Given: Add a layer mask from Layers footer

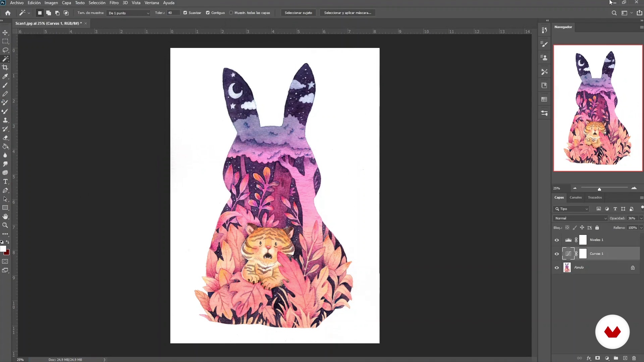Looking at the screenshot, I should tap(598, 358).
